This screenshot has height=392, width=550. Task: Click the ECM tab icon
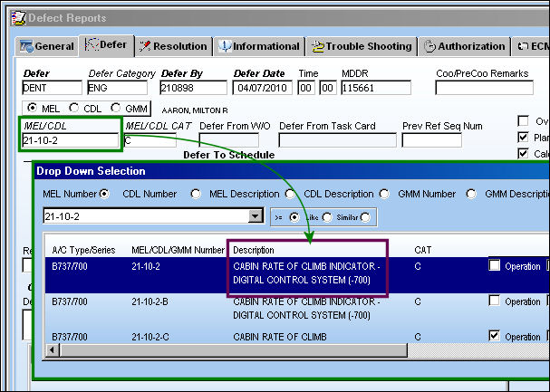pos(523,46)
